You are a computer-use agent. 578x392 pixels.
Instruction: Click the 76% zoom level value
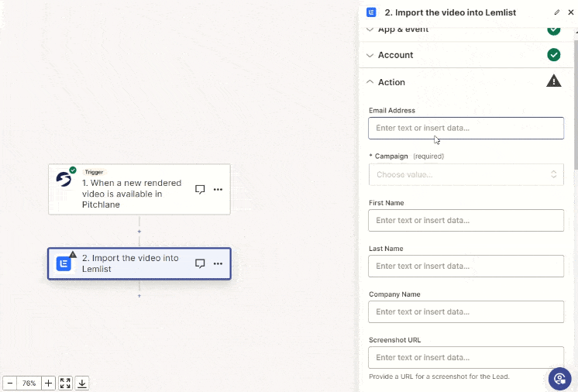(x=29, y=383)
